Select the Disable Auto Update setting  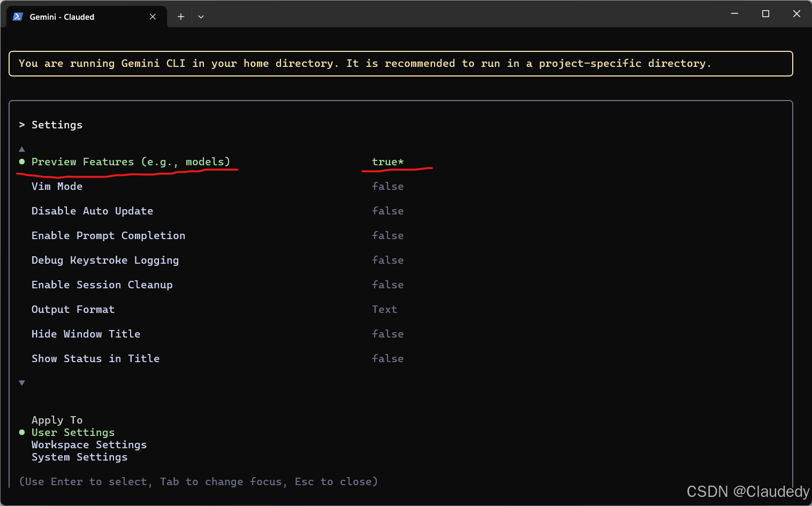point(92,211)
